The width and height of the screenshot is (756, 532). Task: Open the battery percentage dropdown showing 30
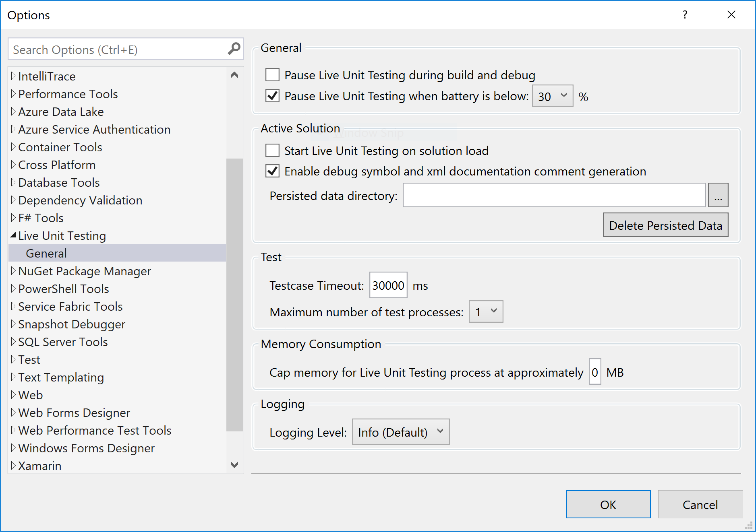point(553,96)
